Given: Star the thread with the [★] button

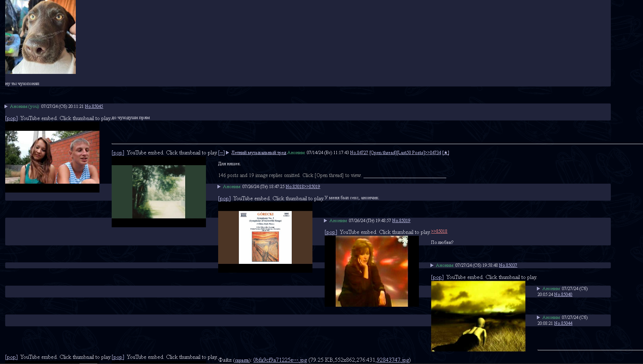Looking at the screenshot, I should 446,153.
